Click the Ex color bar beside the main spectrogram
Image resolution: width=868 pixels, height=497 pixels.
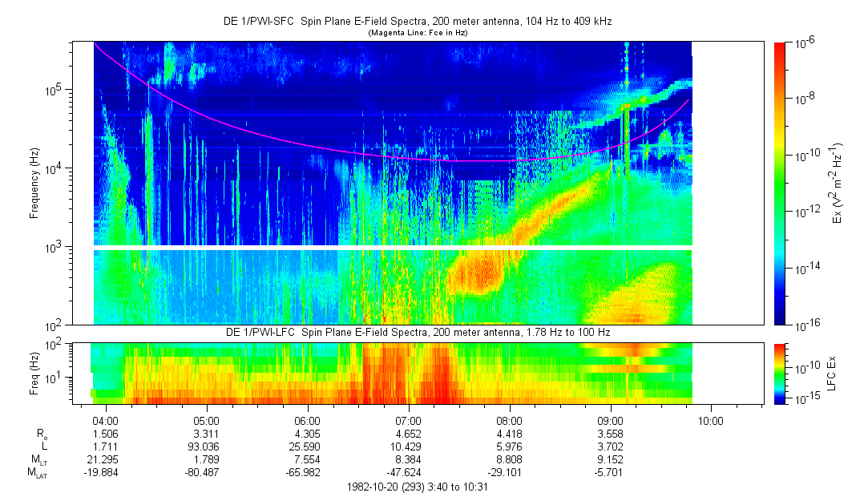pos(781,184)
